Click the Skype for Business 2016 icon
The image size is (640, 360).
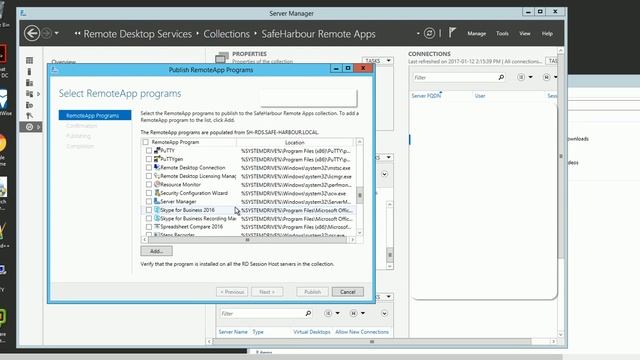click(x=157, y=210)
